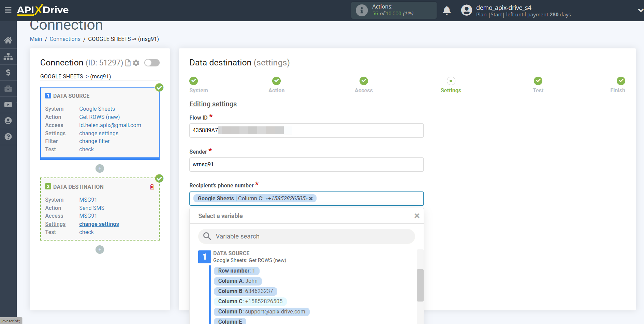Viewport: 644px width, 324px height.
Task: Click the change filter link
Action: tap(94, 141)
